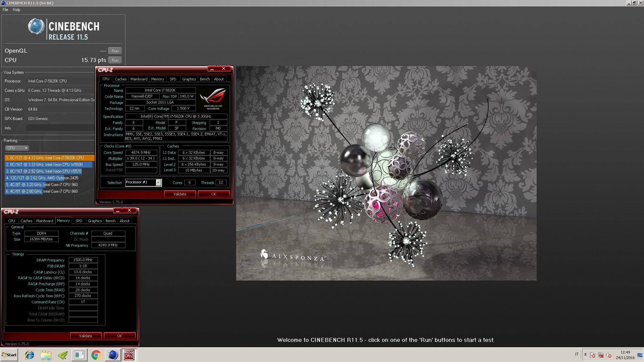Viewport: 644px width, 362px height.
Task: Run the CPU benchmark
Action: pyautogui.click(x=115, y=60)
